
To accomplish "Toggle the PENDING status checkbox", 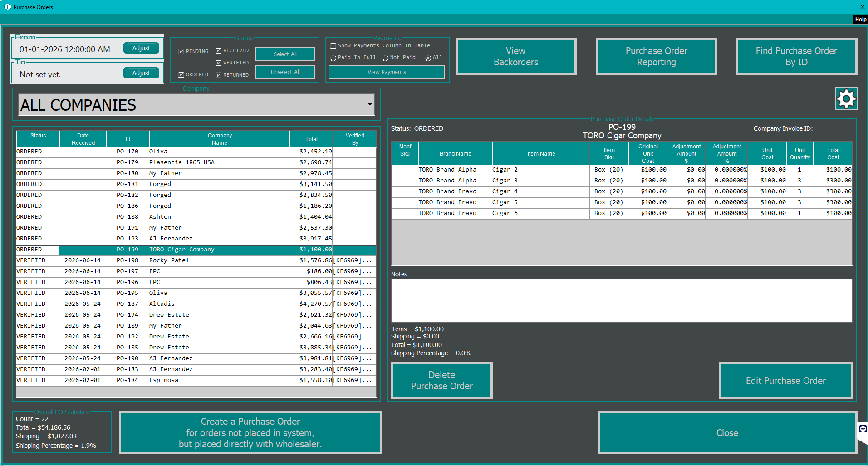I will click(181, 52).
